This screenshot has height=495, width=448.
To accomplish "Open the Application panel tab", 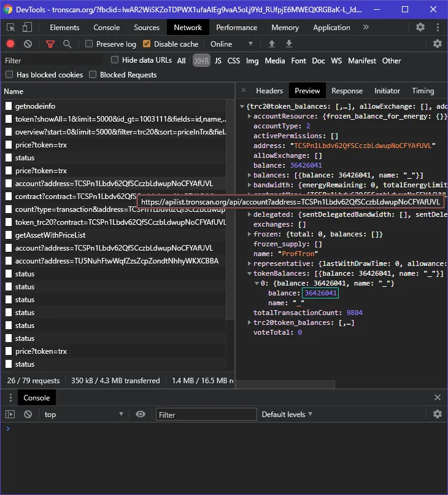I will click(331, 28).
